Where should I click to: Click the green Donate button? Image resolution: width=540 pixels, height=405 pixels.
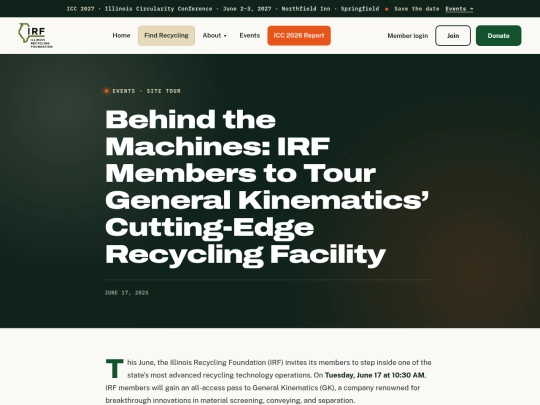pyautogui.click(x=498, y=35)
